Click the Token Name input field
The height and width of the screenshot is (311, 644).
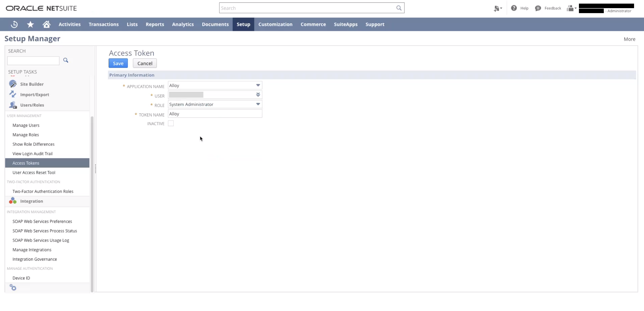coord(215,114)
